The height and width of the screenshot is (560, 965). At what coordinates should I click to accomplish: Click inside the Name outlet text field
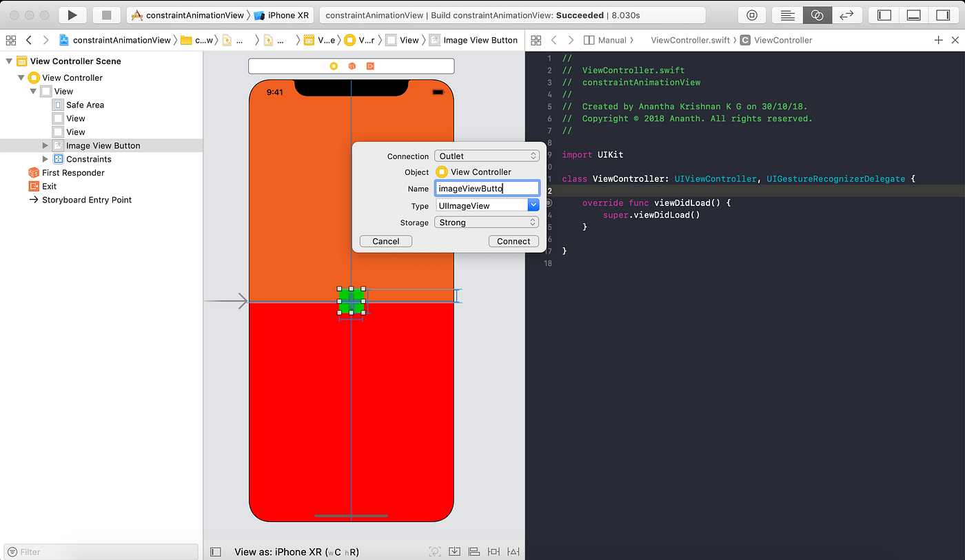487,187
